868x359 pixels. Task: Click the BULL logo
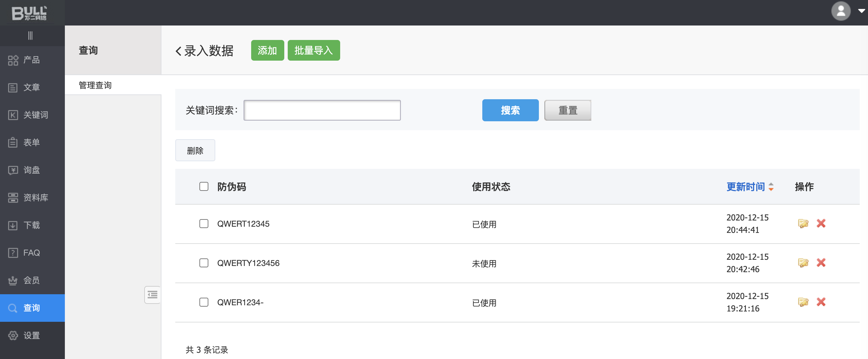[29, 13]
